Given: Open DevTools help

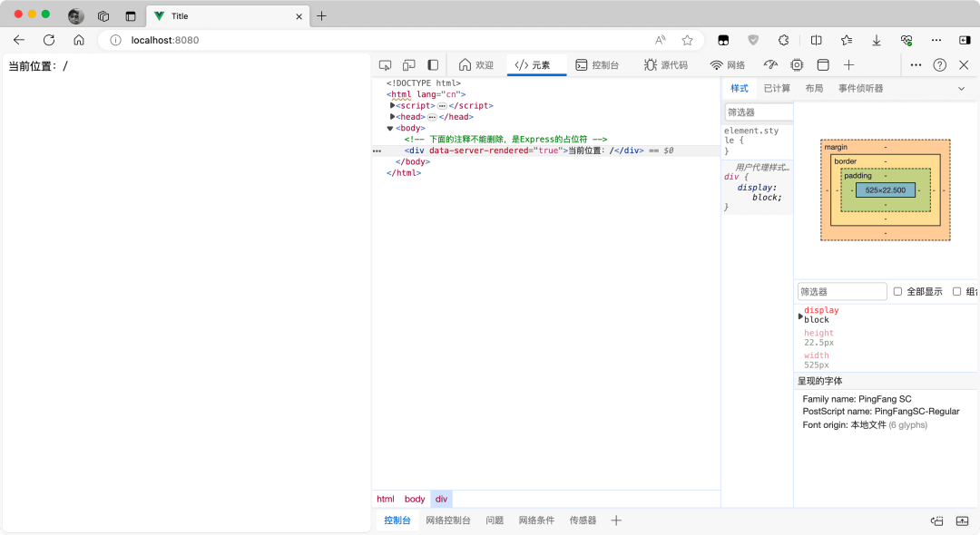Looking at the screenshot, I should coord(940,65).
